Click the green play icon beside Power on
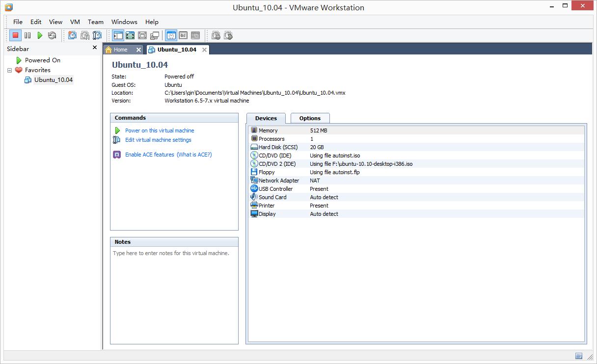This screenshot has height=364, width=597. [x=117, y=130]
